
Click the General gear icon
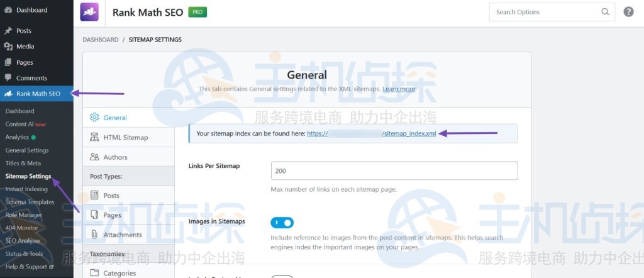click(94, 118)
